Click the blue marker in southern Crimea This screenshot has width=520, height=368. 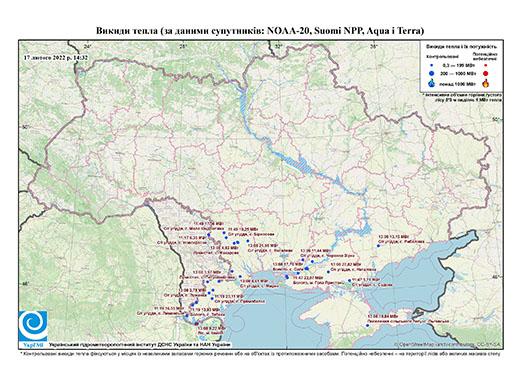pyautogui.click(x=367, y=326)
